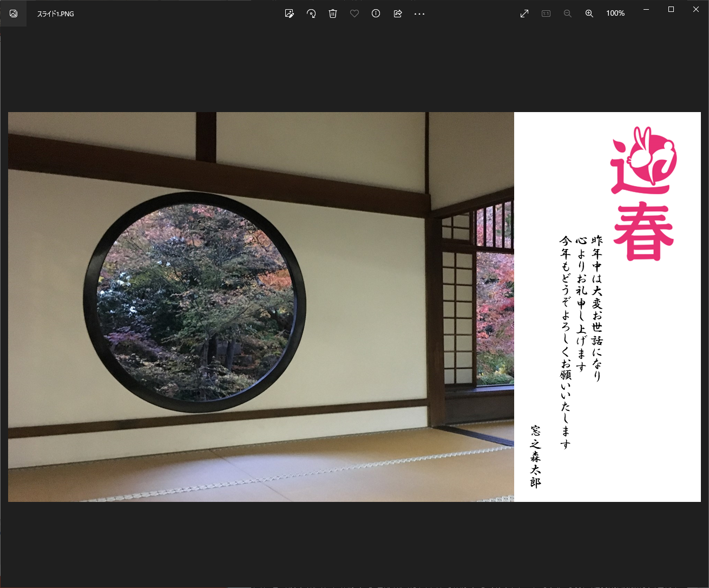This screenshot has height=588, width=709.
Task: Minimize the Photos window
Action: [x=646, y=9]
